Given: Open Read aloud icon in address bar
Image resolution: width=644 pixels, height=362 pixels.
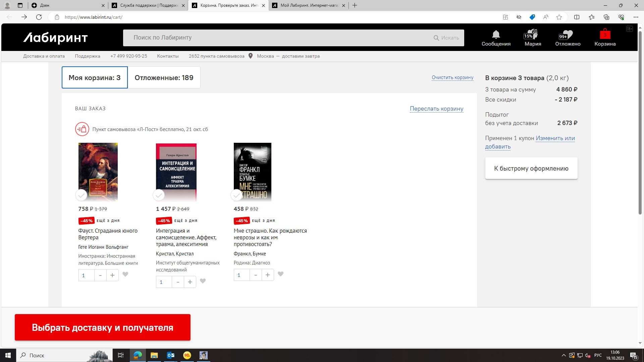Looking at the screenshot, I should (x=546, y=17).
